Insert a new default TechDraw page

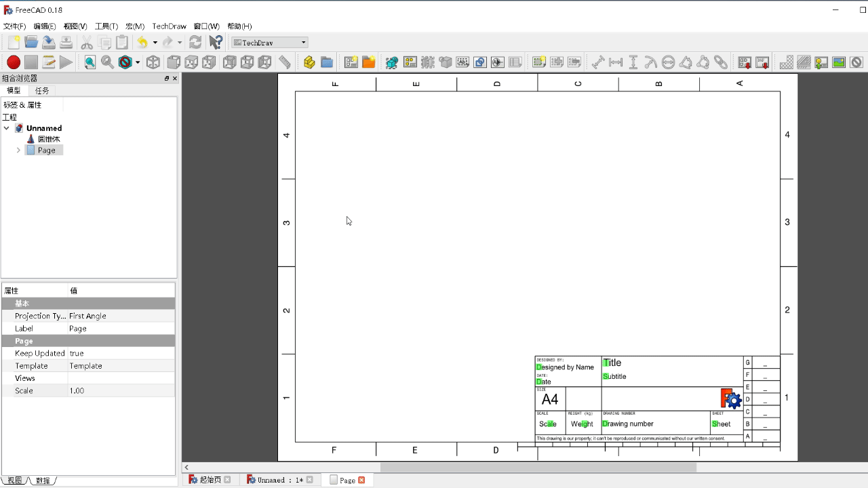(351, 62)
